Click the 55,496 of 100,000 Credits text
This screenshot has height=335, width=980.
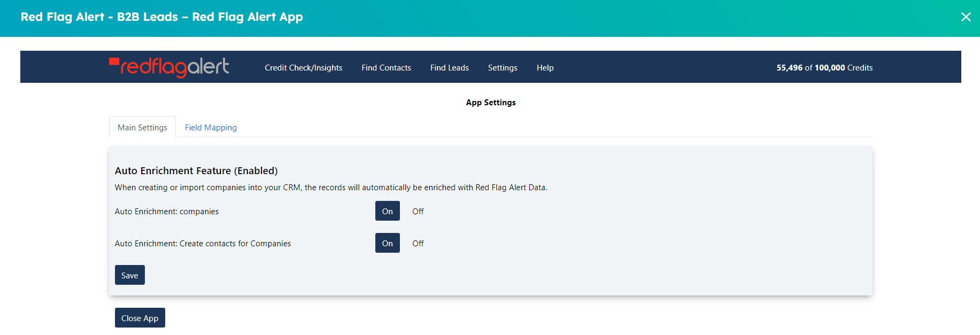[x=824, y=68]
